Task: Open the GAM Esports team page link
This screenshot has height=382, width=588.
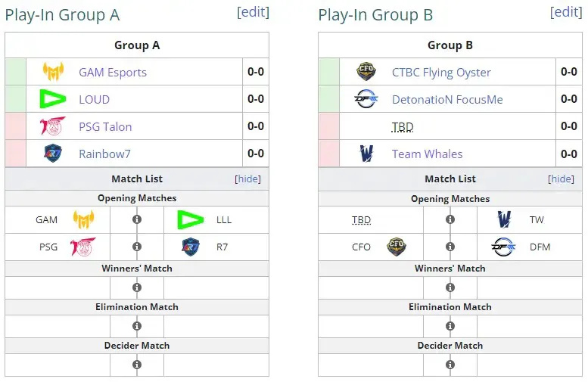Action: [113, 72]
